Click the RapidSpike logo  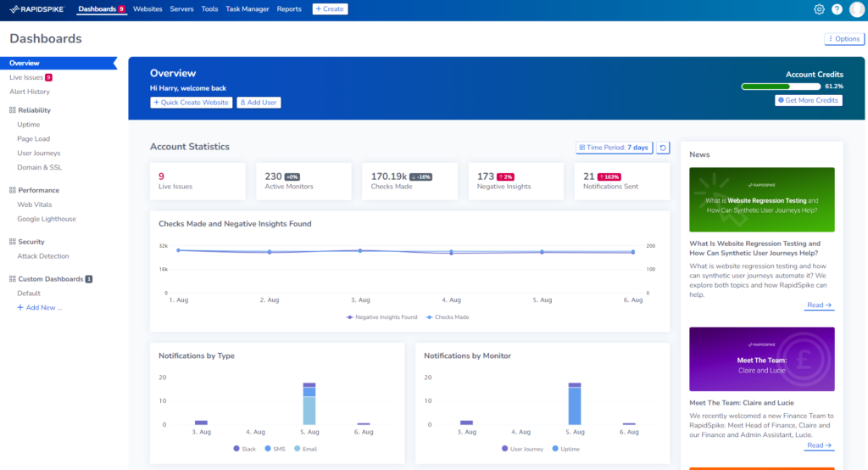(37, 8)
